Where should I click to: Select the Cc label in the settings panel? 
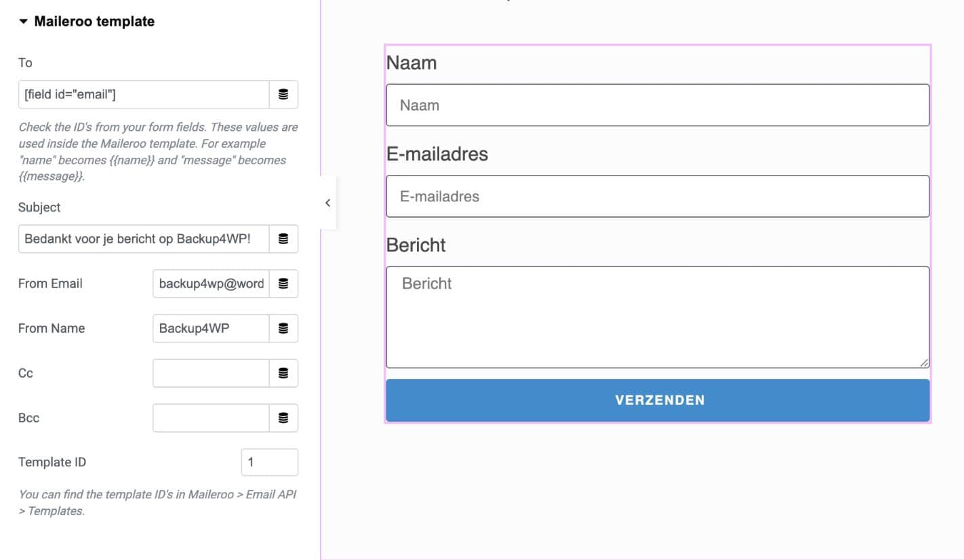(26, 374)
